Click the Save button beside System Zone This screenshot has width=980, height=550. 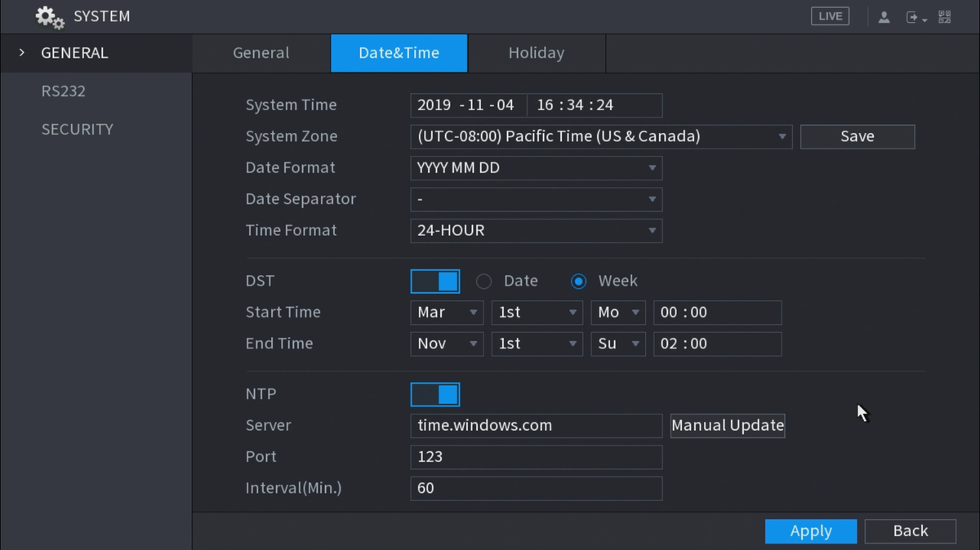857,136
